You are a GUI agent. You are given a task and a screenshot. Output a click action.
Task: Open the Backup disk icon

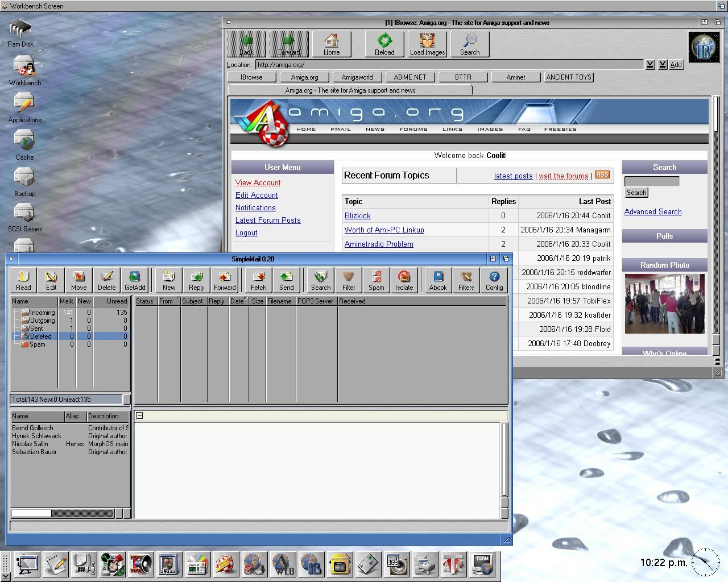(24, 182)
